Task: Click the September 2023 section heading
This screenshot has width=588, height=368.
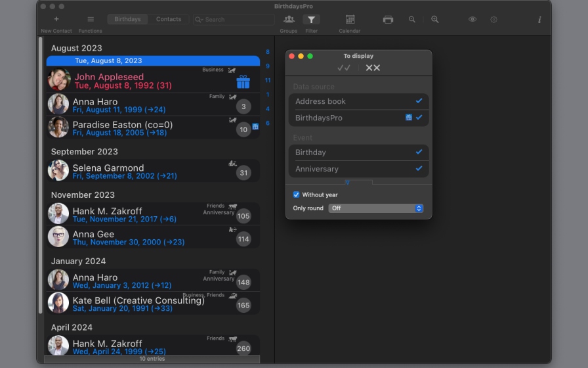Action: (x=85, y=152)
